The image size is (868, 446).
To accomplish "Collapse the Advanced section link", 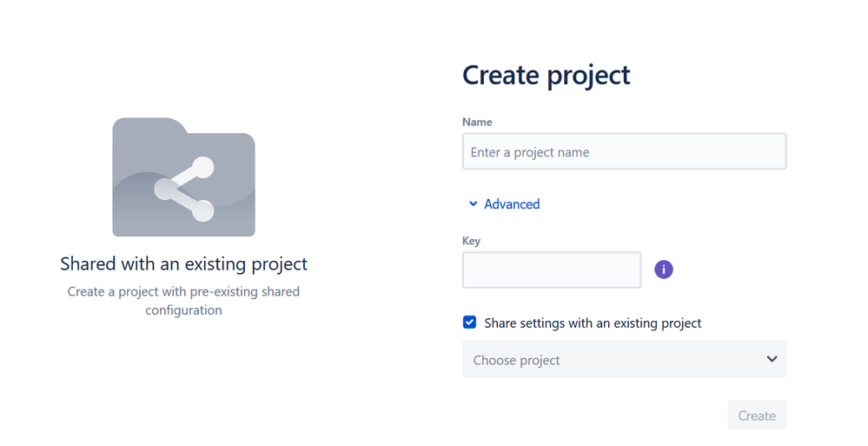I will coord(504,204).
